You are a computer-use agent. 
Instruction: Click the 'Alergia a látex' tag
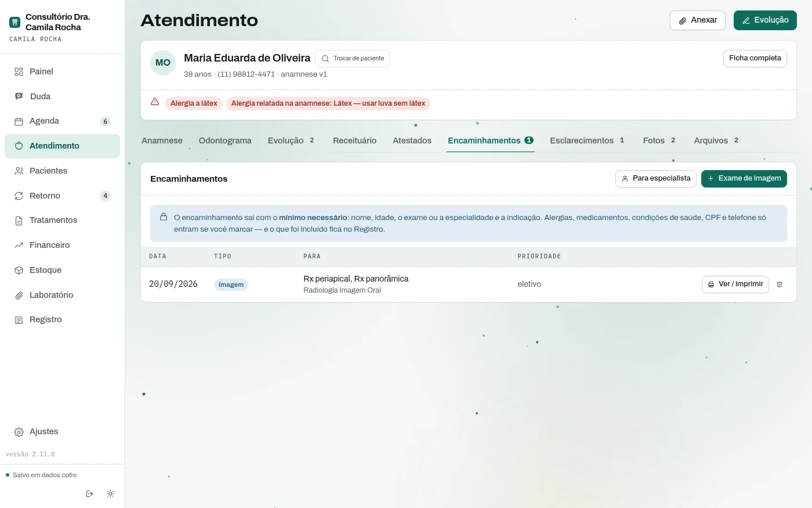(x=194, y=103)
